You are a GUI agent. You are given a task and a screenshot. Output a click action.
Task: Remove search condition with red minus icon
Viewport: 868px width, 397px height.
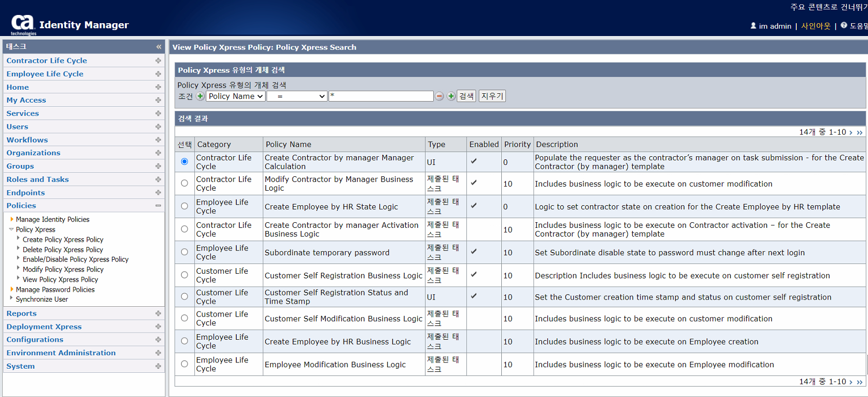pos(439,96)
